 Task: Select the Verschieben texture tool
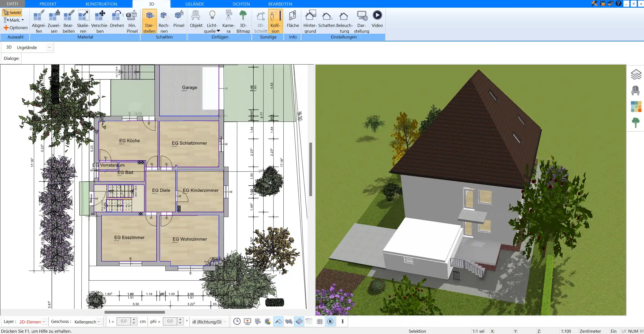(100, 21)
